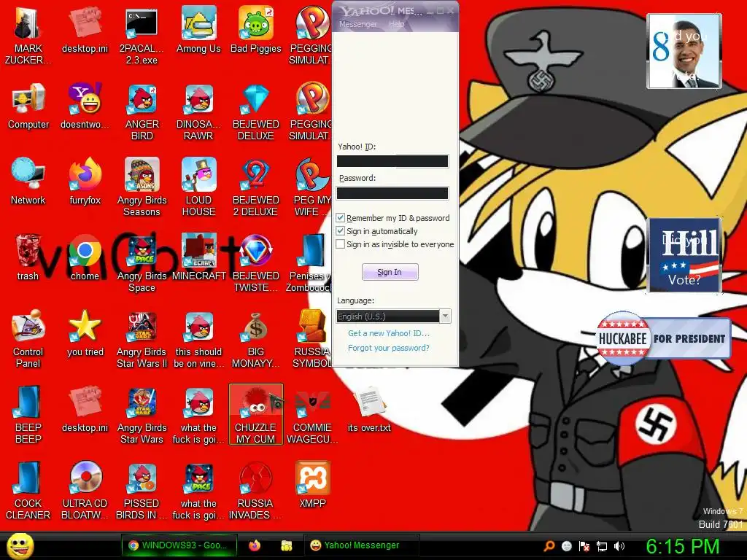Follow 'Get a new Yahoo! ID...' link

388,333
